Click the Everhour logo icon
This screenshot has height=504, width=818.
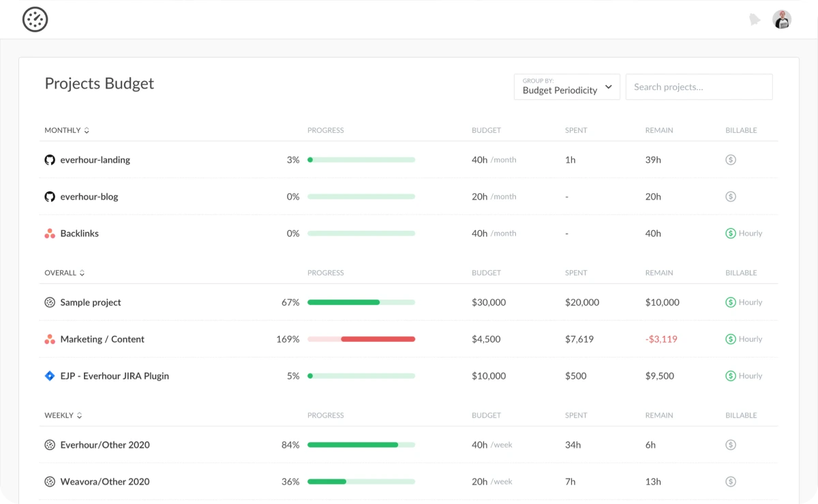[35, 20]
